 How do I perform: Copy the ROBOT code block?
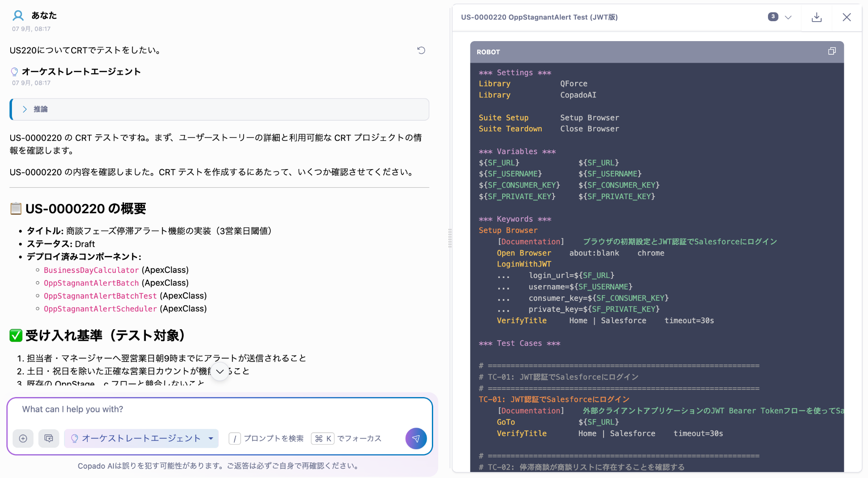coord(832,51)
